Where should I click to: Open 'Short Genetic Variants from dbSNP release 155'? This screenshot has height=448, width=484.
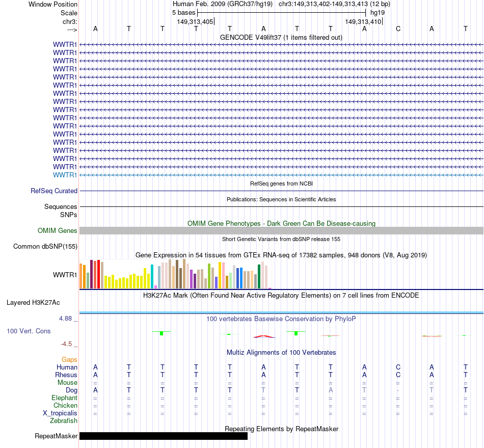click(281, 239)
